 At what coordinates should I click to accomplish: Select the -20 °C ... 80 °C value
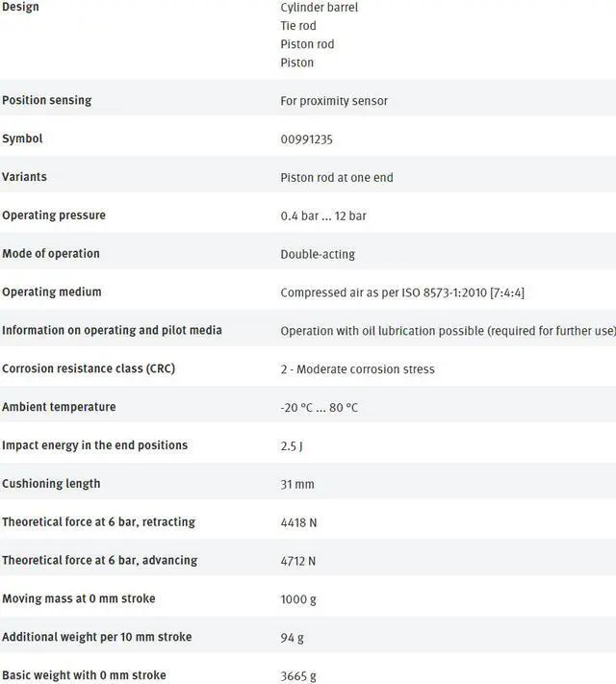click(320, 407)
